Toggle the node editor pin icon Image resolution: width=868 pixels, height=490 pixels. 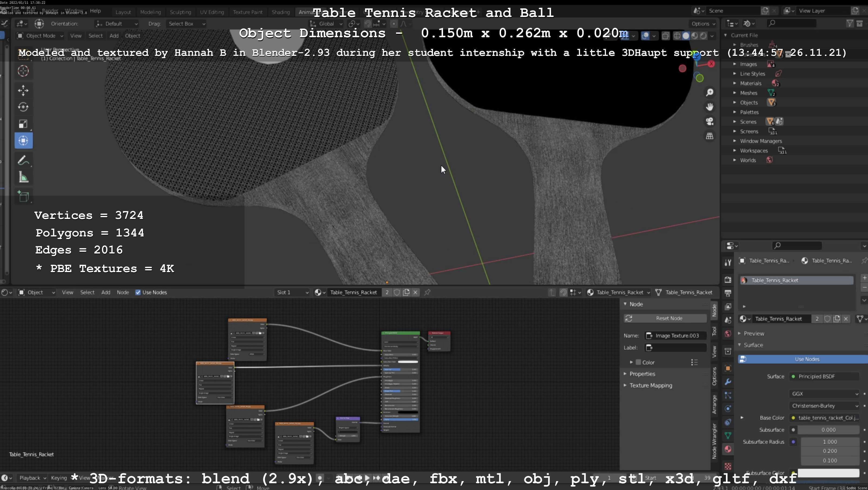[x=427, y=292]
